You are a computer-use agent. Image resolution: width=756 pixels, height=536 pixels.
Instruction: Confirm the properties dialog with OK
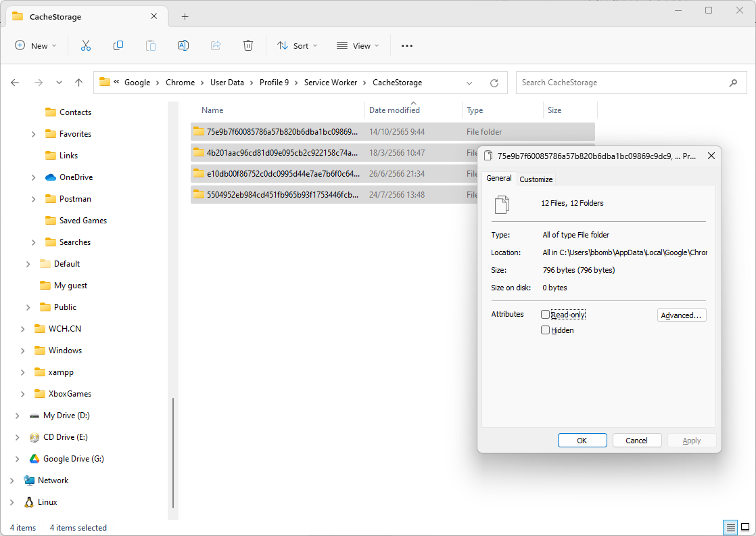tap(582, 441)
